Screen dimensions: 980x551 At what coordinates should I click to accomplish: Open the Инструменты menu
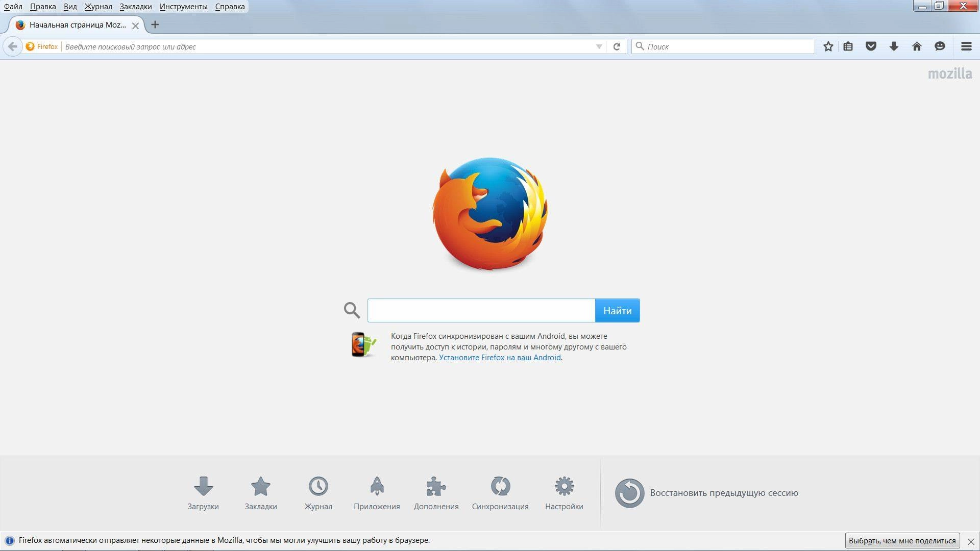point(183,7)
